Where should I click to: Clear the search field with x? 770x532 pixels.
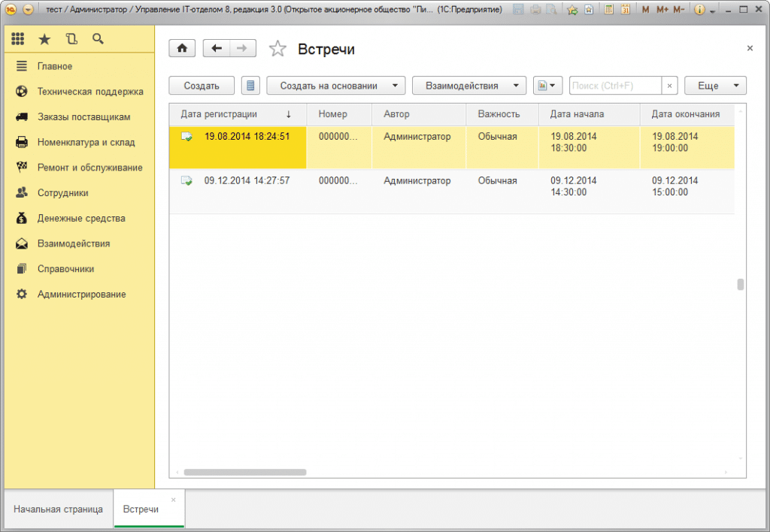click(x=669, y=86)
